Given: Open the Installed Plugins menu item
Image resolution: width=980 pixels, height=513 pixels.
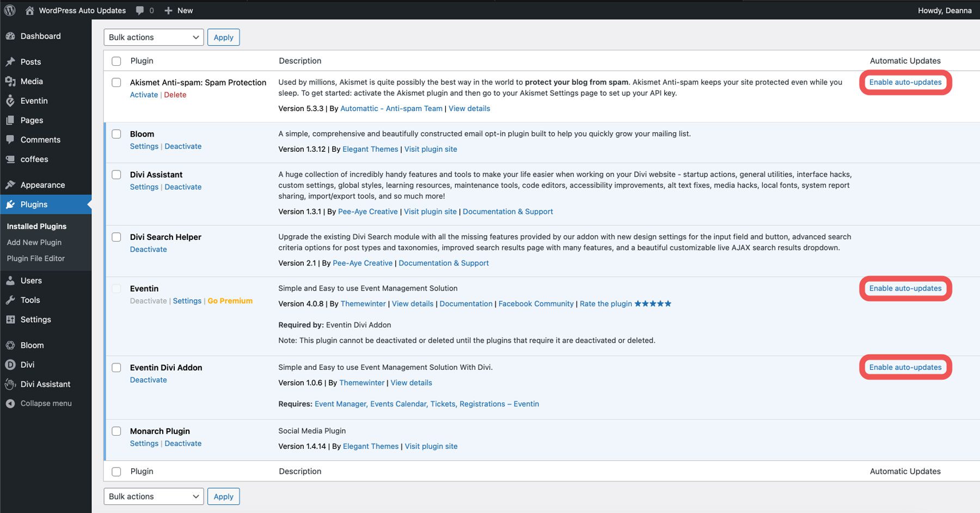Looking at the screenshot, I should [36, 226].
